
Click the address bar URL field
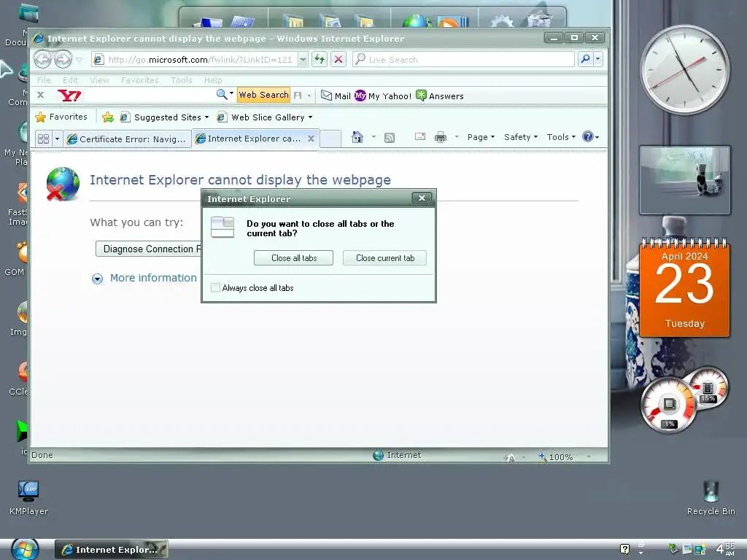(194, 60)
